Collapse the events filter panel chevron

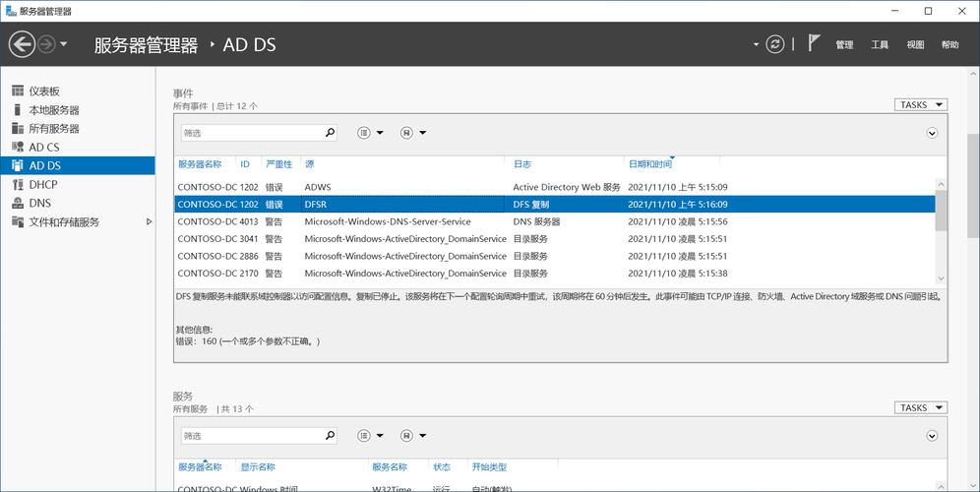[932, 133]
